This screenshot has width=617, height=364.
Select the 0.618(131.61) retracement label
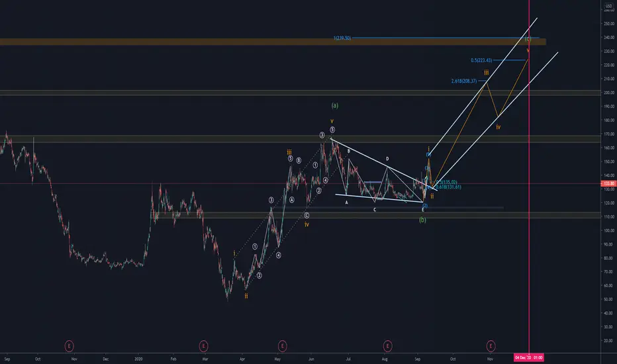(449, 187)
